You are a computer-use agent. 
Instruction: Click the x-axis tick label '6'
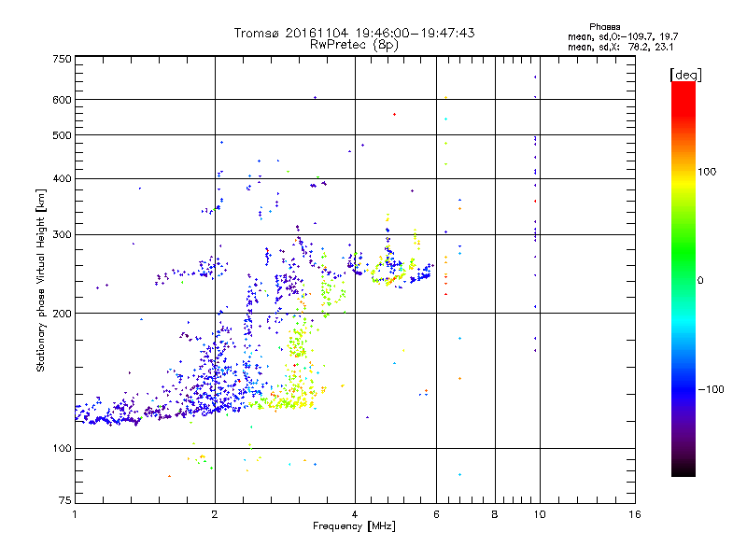tap(436, 514)
